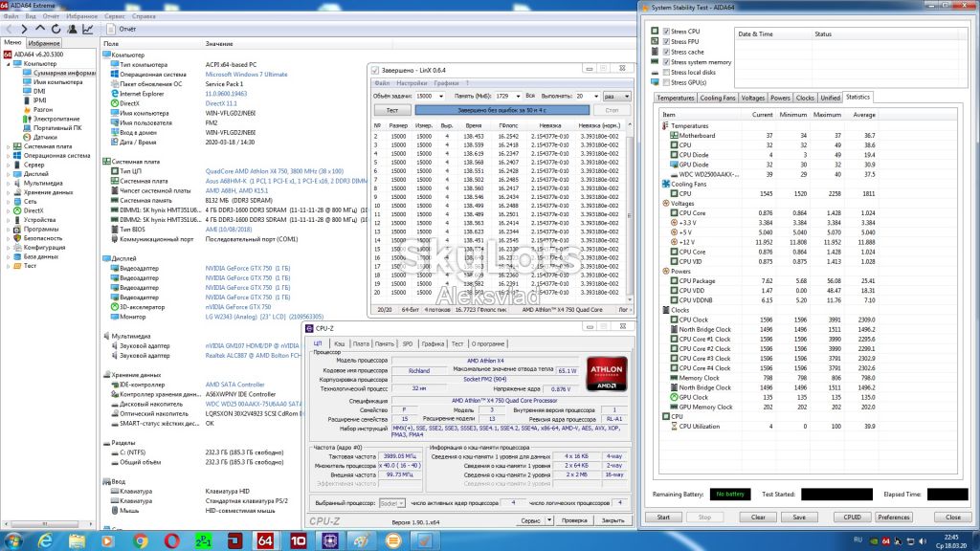Click the Up arrow in AIDA64 toolbar

coord(40,29)
